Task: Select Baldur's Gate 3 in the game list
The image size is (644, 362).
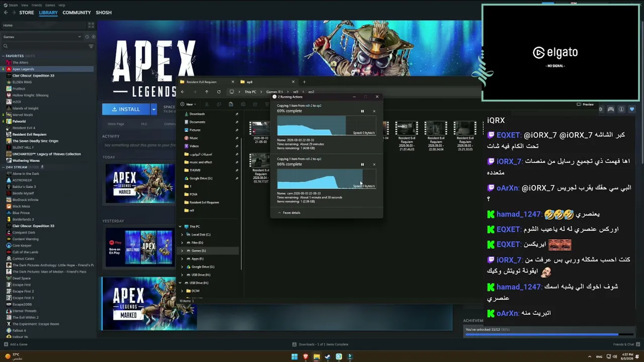Action: (x=24, y=187)
